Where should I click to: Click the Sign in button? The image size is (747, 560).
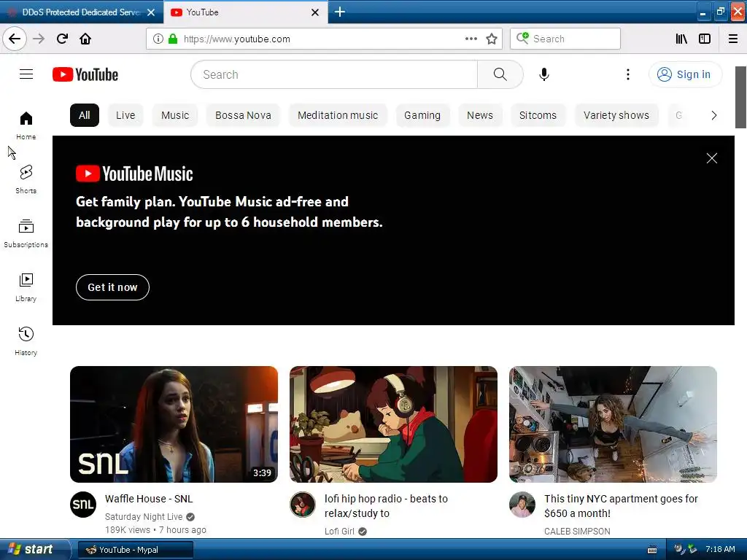tap(684, 74)
